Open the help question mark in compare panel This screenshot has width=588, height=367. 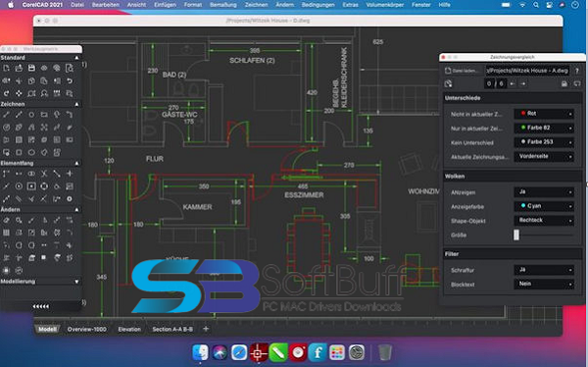[x=577, y=71]
